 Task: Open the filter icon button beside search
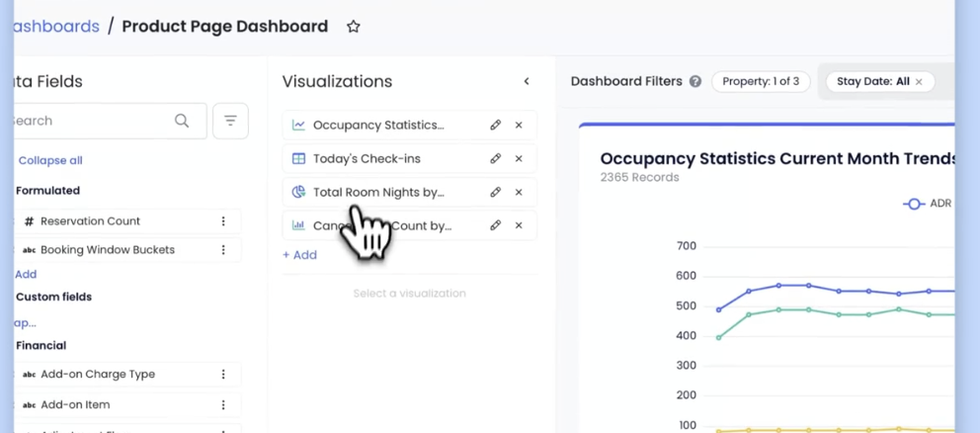230,121
